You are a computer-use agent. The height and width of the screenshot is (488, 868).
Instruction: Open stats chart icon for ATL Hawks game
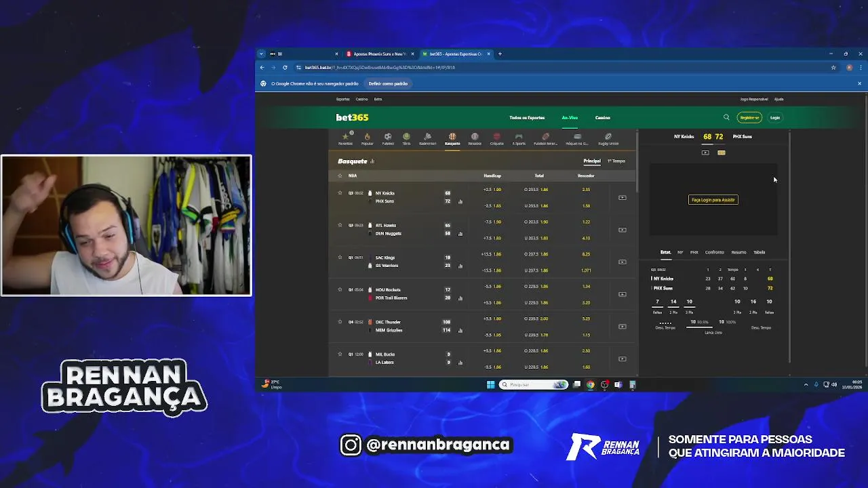(x=460, y=234)
